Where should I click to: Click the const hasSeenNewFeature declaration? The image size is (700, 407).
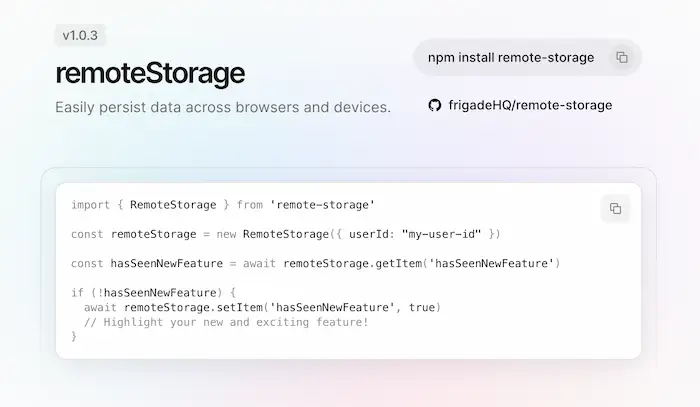coord(147,264)
